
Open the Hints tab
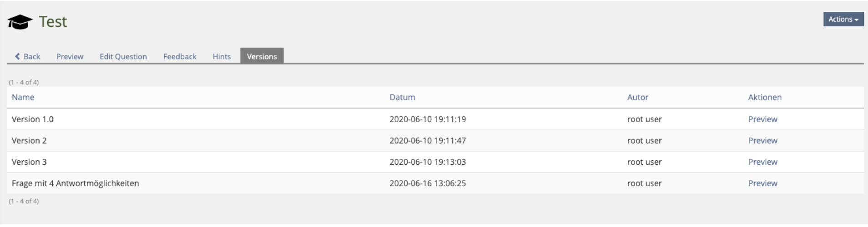(x=222, y=56)
